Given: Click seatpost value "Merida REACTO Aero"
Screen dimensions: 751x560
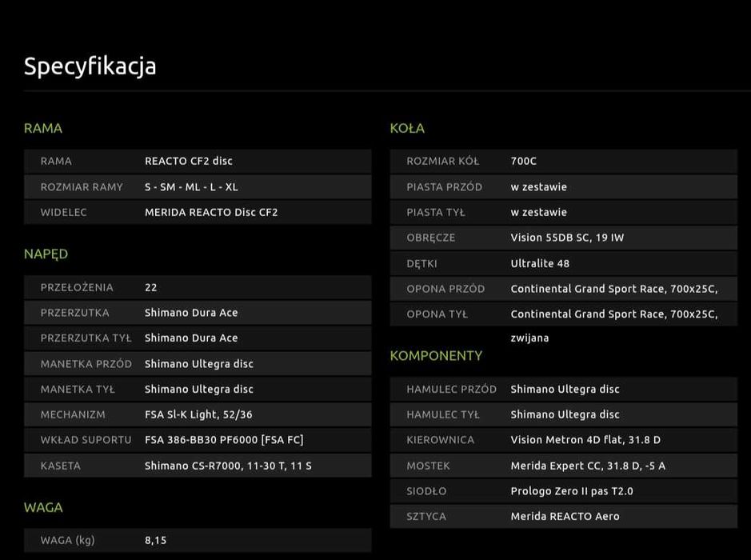Looking at the screenshot, I should click(565, 517).
